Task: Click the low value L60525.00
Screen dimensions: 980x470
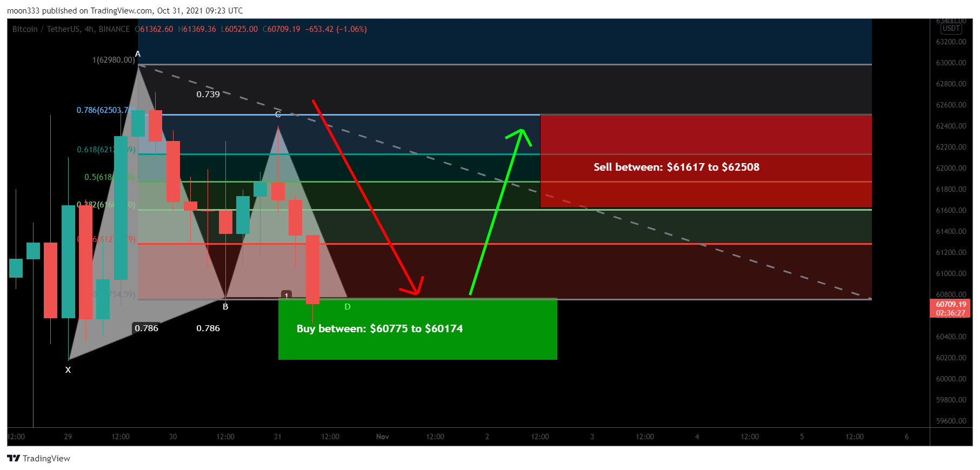Action: 239,29
